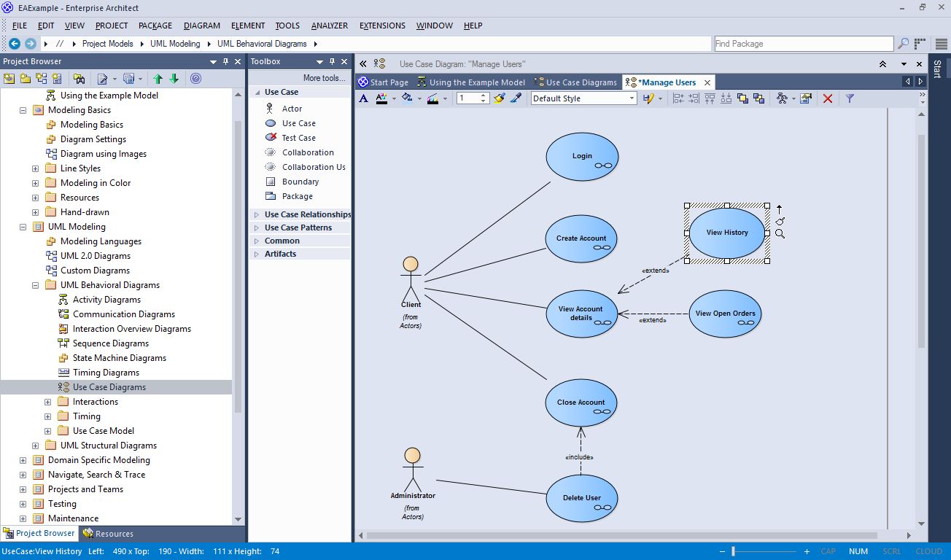Click the green Move Up arrow
The height and width of the screenshot is (560, 951).
pos(158,78)
